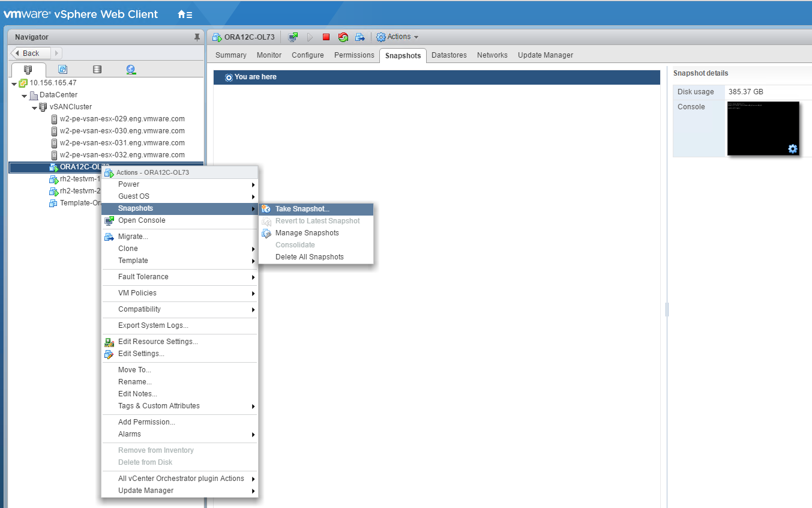
Task: Select the VMs and Templates navigator tab
Action: (x=62, y=70)
